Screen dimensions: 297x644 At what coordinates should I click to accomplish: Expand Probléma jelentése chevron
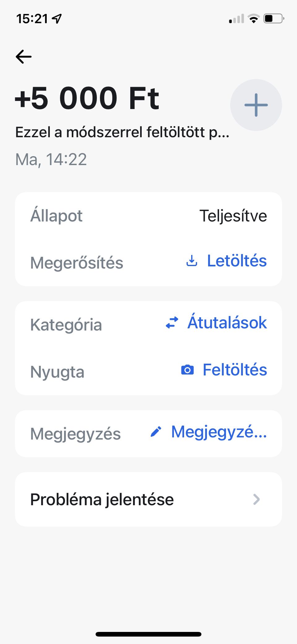pyautogui.click(x=256, y=499)
